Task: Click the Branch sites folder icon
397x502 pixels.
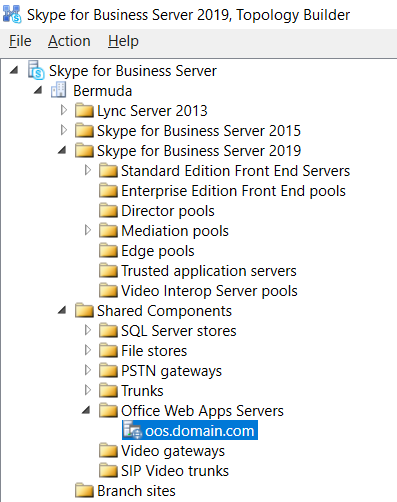Action: point(84,491)
